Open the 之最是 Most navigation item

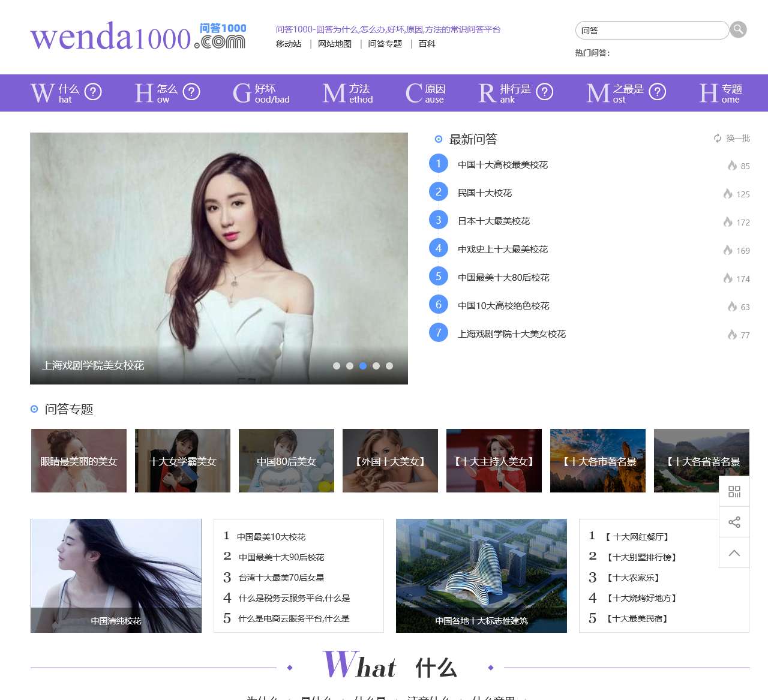coord(626,93)
